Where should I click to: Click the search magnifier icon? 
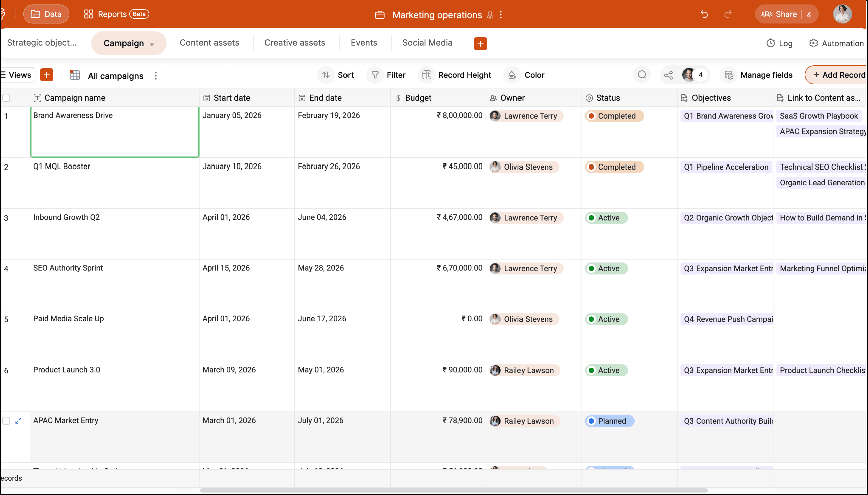point(642,75)
